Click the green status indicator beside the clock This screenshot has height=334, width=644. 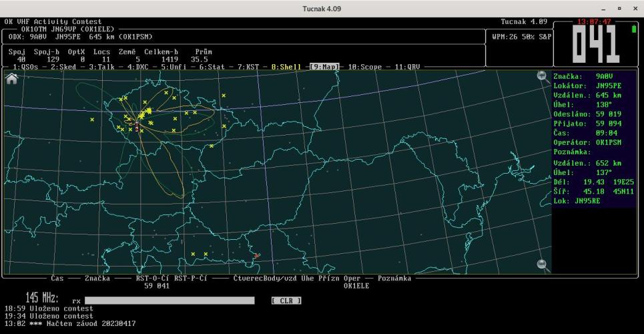tap(633, 29)
